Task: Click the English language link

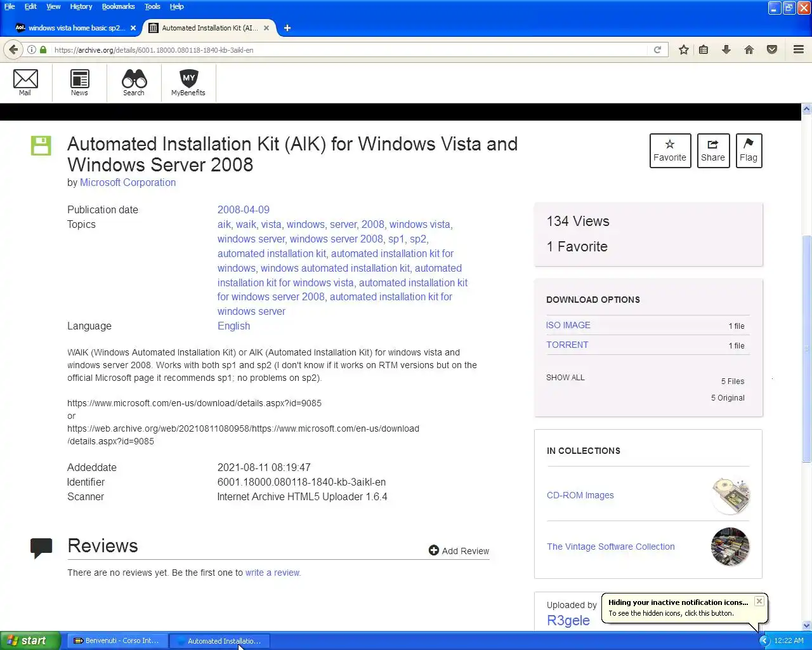Action: [x=233, y=326]
